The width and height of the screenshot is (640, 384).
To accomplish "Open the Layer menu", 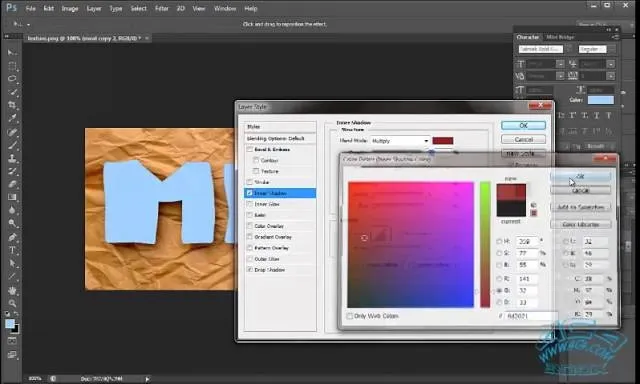I will pos(93,8).
